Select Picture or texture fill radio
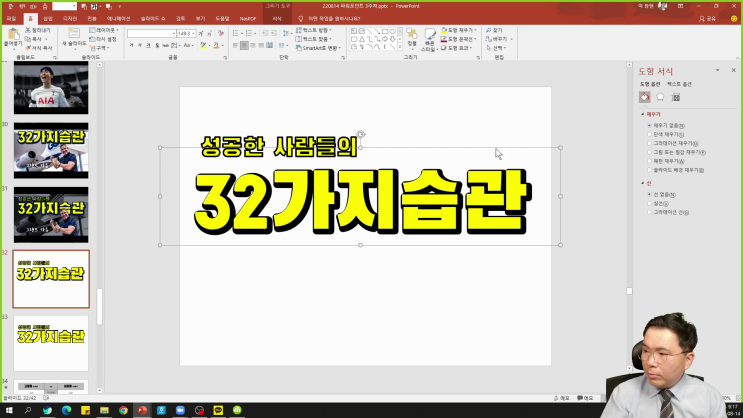Image resolution: width=743 pixels, height=418 pixels. 649,152
